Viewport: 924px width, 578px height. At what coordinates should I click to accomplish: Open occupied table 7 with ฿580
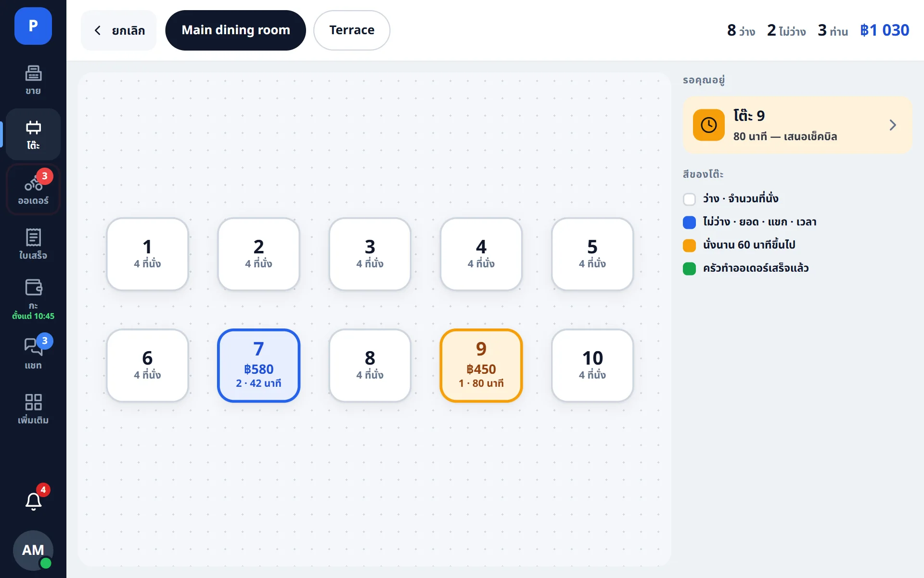[x=258, y=365]
